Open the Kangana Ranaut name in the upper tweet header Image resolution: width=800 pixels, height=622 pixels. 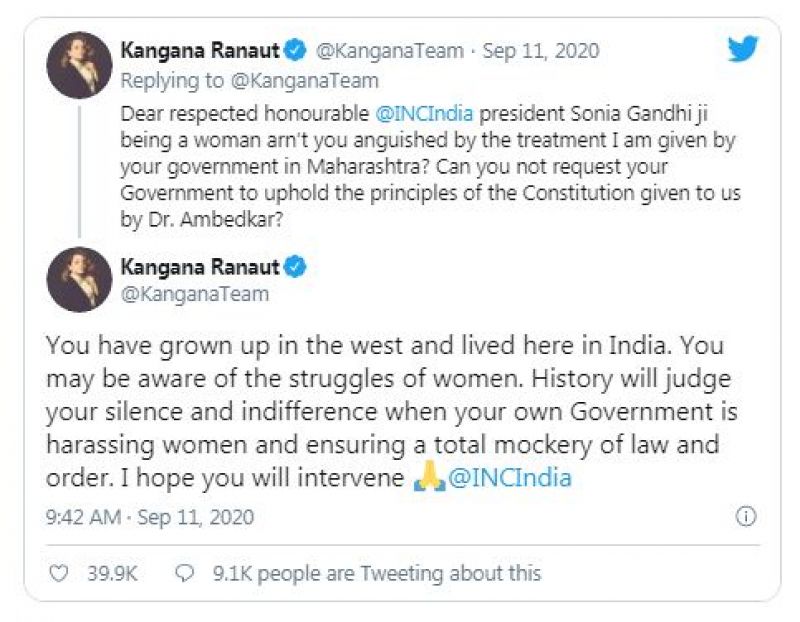200,49
